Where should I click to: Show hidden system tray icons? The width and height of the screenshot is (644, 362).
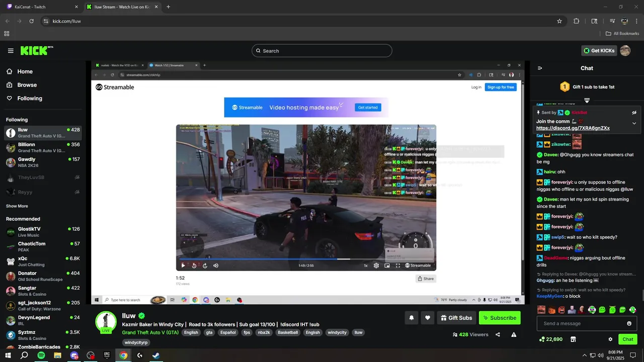[585, 355]
